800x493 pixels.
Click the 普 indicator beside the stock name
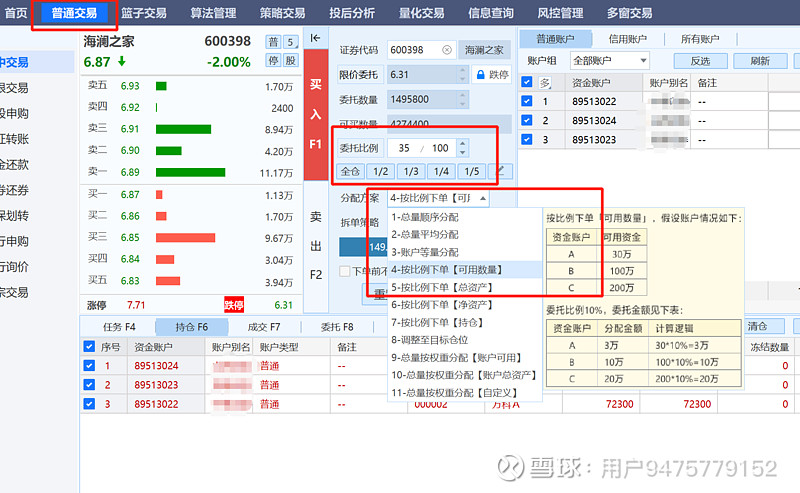click(273, 42)
